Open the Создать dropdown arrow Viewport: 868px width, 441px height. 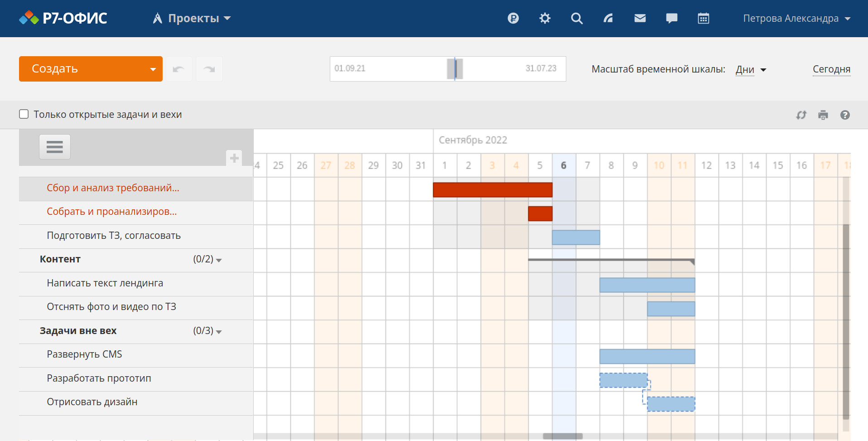click(x=153, y=69)
